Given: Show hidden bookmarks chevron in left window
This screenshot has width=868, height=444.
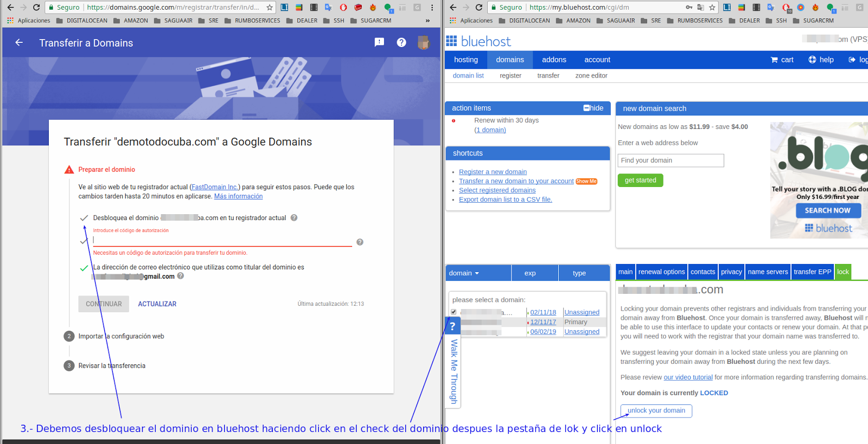Looking at the screenshot, I should (x=427, y=21).
